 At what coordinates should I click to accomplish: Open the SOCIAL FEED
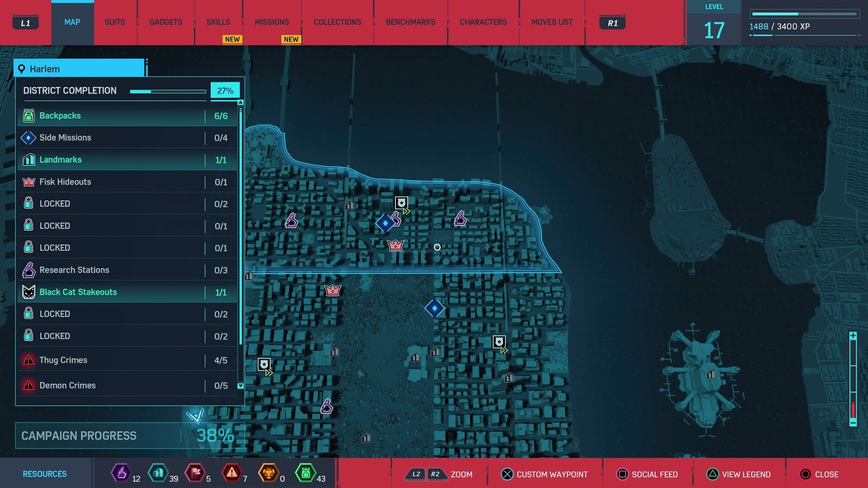coord(647,474)
